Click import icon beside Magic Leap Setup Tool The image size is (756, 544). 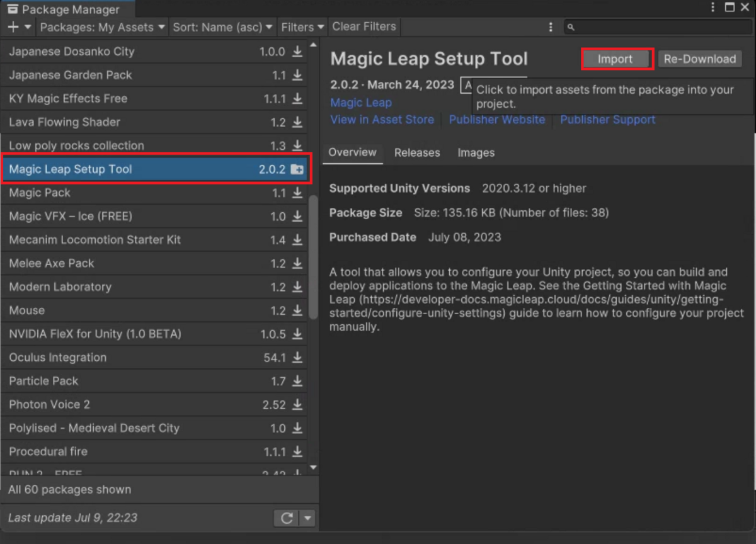click(297, 169)
